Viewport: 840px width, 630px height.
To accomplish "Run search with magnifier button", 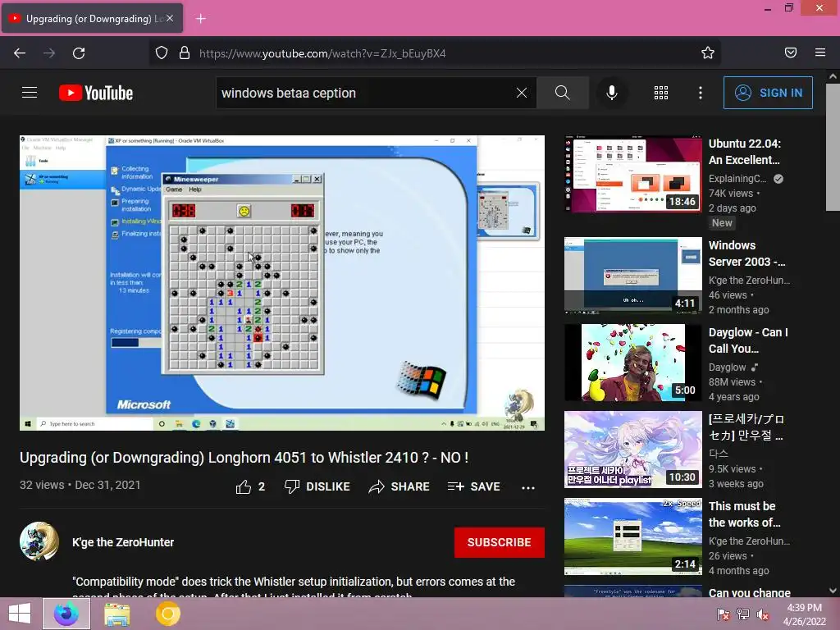I will pyautogui.click(x=563, y=93).
